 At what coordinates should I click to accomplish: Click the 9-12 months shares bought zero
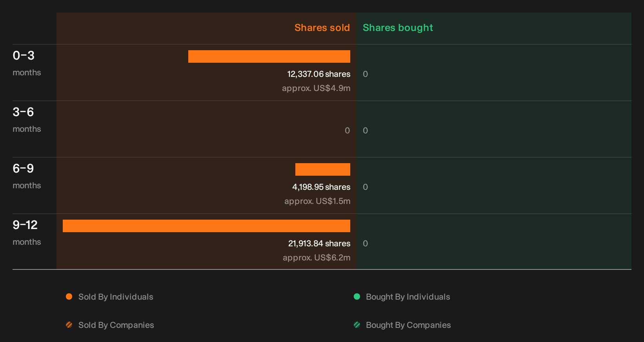(365, 244)
